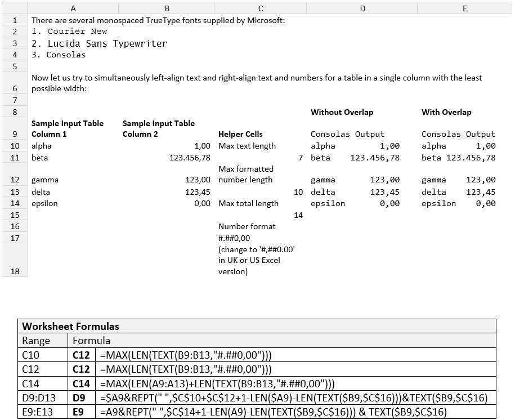The height and width of the screenshot is (420, 515).
Task: Click range 'C10' in formulas table
Action: click(x=30, y=355)
